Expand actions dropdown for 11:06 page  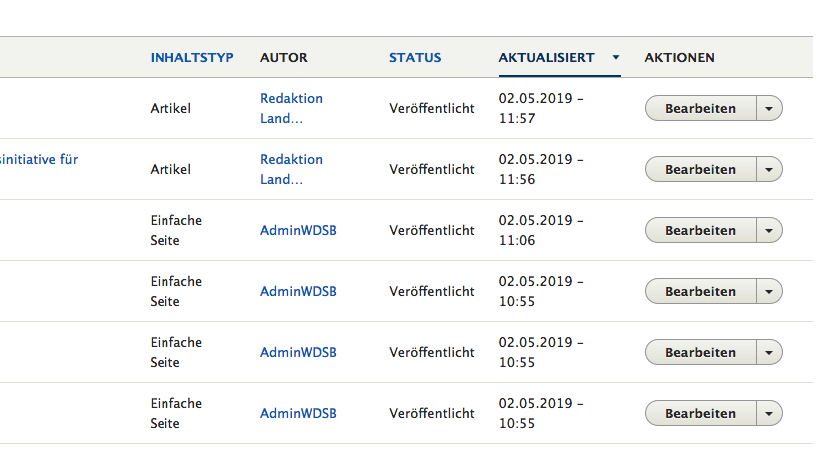coord(769,231)
